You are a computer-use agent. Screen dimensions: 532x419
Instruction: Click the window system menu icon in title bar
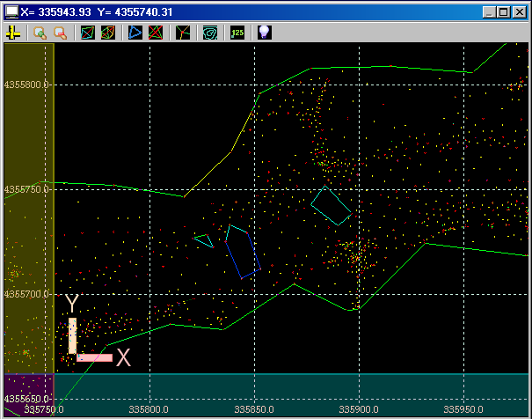click(x=12, y=12)
